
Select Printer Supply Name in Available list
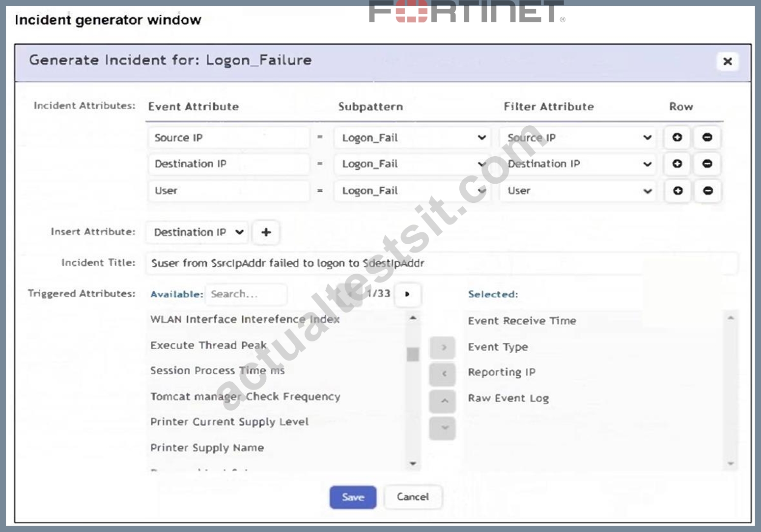click(x=207, y=448)
